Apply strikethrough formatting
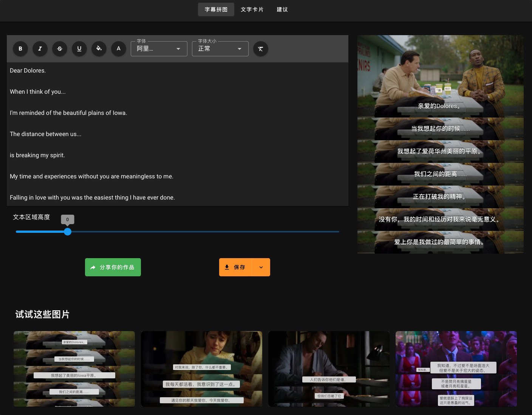 60,49
